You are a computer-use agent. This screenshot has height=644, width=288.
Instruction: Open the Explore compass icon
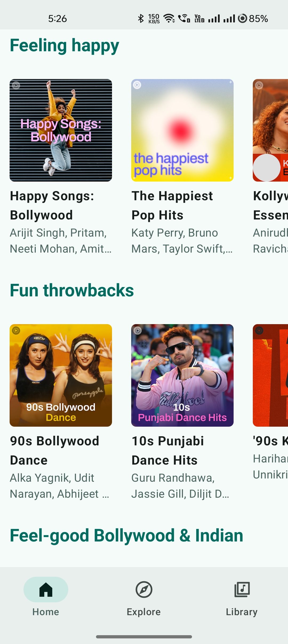click(x=144, y=589)
